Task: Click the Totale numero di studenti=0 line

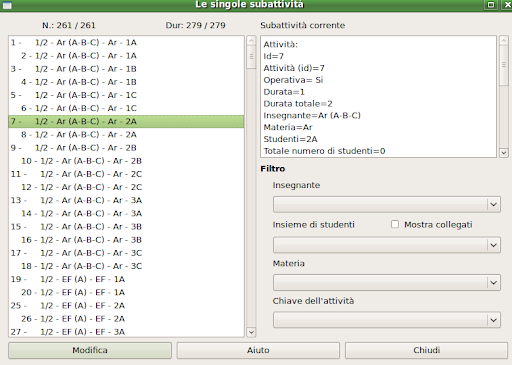Action: pos(324,151)
